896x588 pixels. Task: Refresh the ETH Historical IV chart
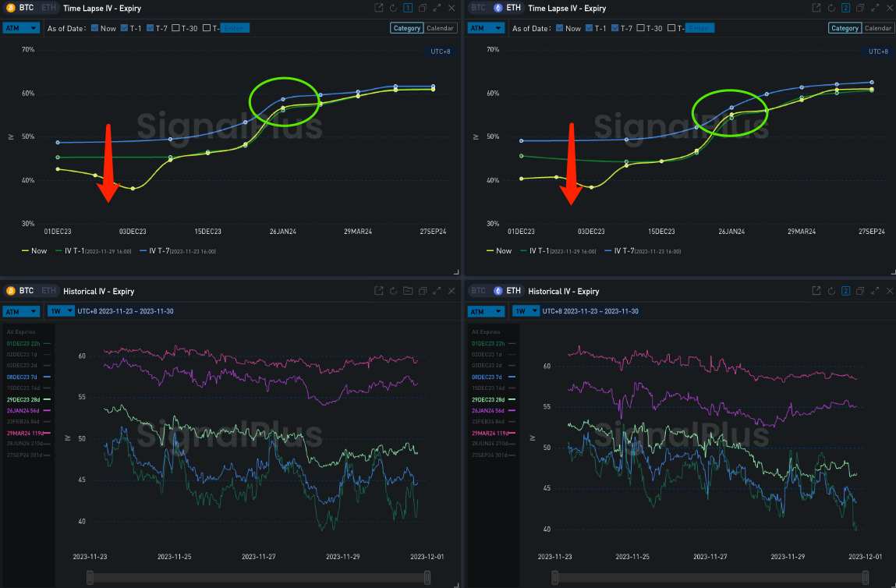click(830, 291)
